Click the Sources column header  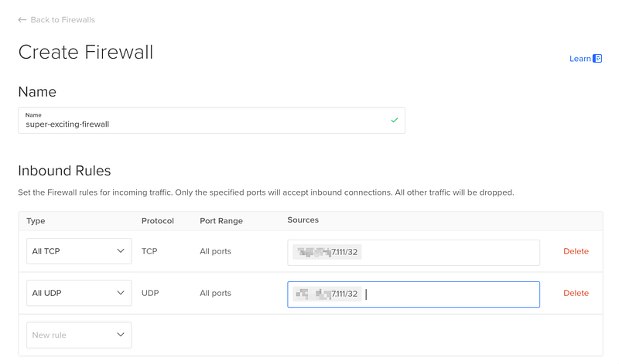303,220
